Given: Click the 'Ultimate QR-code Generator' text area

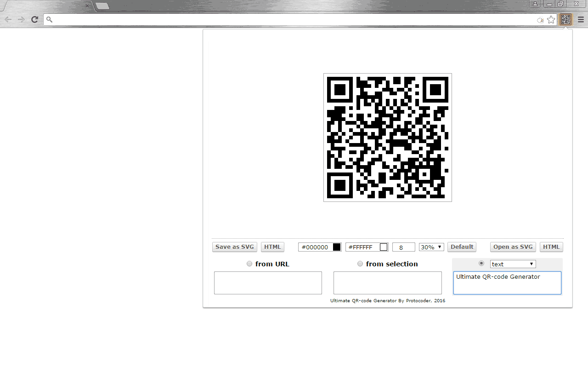Looking at the screenshot, I should click(x=507, y=283).
